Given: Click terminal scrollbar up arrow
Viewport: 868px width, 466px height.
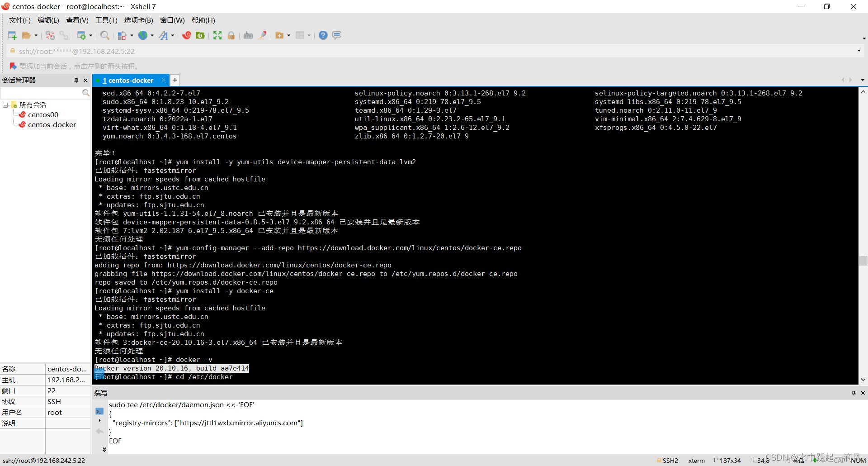Looking at the screenshot, I should [x=863, y=92].
